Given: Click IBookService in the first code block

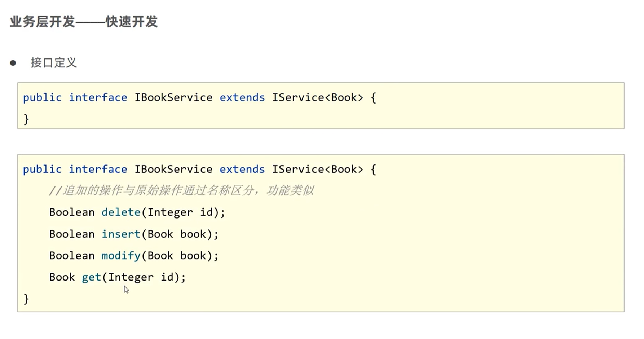Looking at the screenshot, I should point(173,97).
